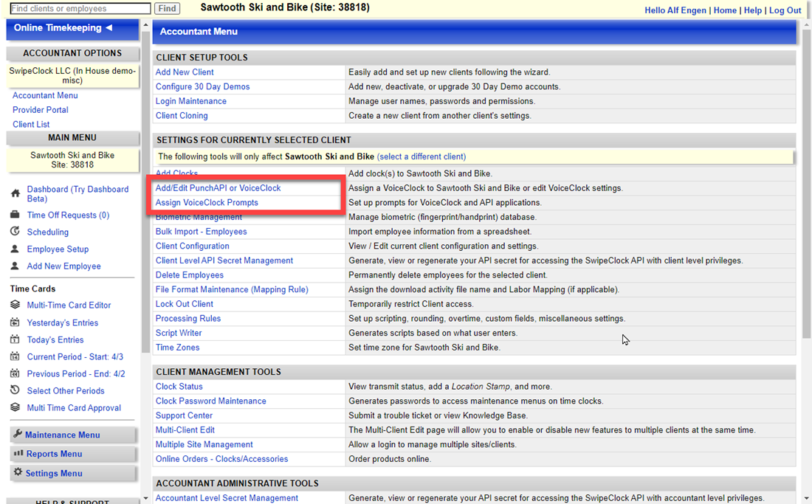The image size is (812, 504).
Task: Open Client Cloning tool
Action: point(182,115)
